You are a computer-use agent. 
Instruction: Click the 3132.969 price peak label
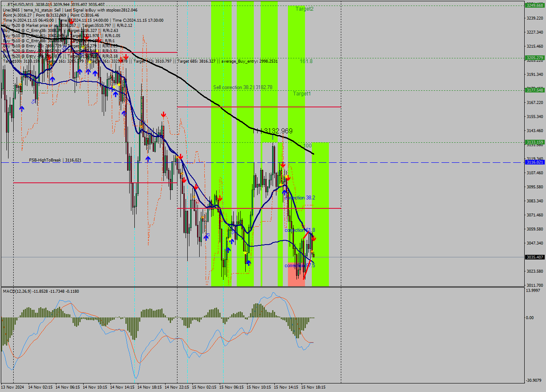point(278,131)
